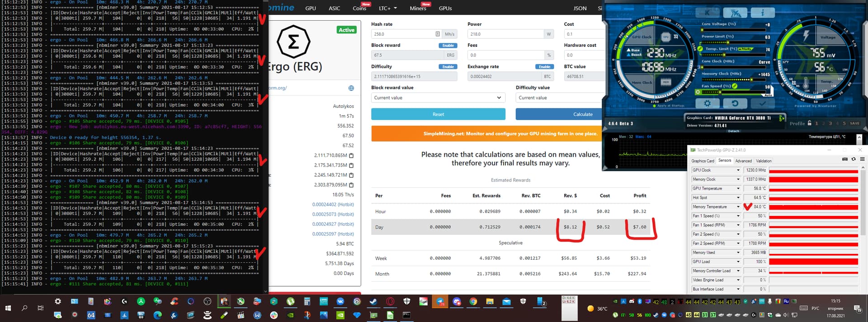Click the Ergo sigma coin logo

coord(293,42)
